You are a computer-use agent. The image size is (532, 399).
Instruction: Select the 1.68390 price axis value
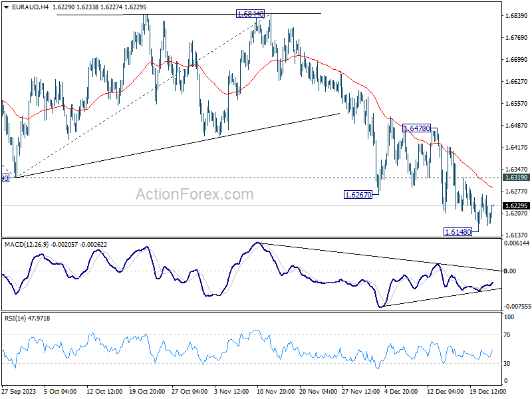point(517,16)
